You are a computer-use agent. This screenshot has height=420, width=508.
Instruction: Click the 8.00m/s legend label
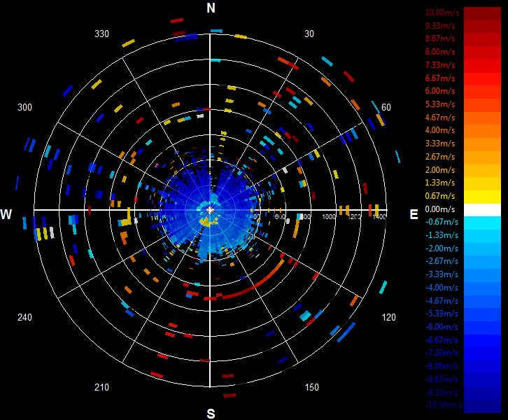tap(440, 52)
